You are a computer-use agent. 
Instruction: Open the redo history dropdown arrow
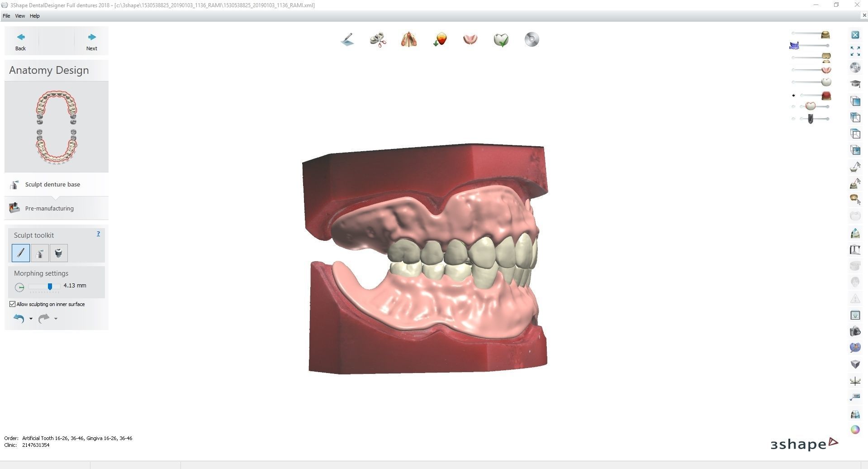tap(56, 319)
